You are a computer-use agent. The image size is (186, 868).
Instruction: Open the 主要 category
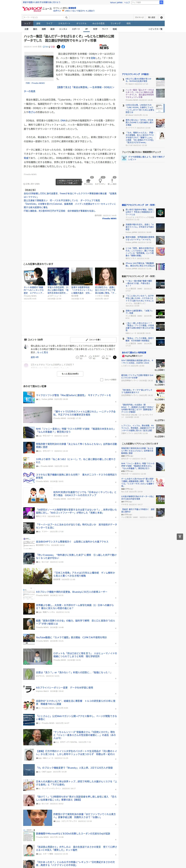pos(26,29)
